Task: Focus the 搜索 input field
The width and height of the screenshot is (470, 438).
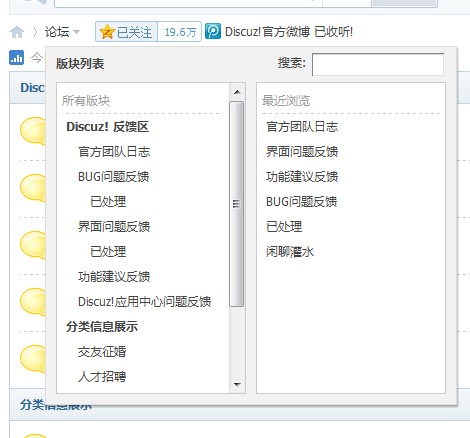Action: [378, 64]
